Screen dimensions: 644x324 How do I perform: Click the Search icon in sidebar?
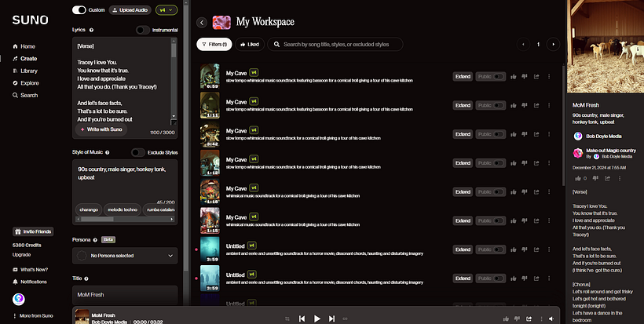click(x=16, y=95)
